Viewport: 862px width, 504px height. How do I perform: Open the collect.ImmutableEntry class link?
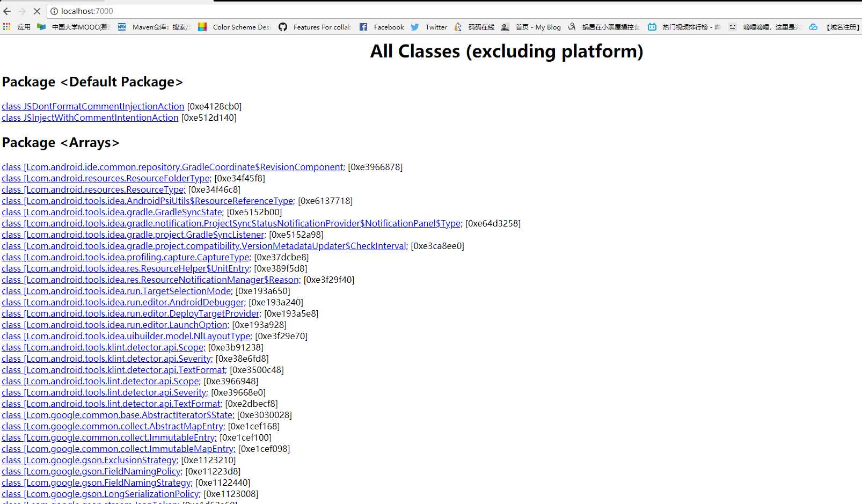(x=109, y=437)
